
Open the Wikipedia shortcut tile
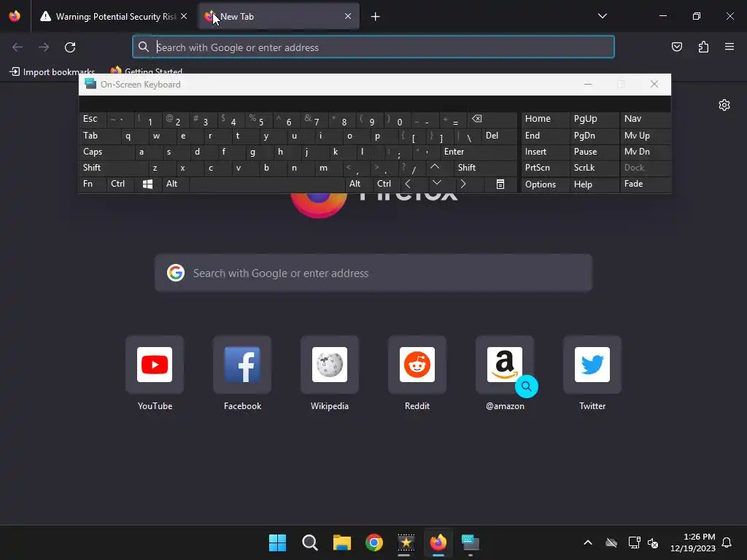tap(330, 365)
